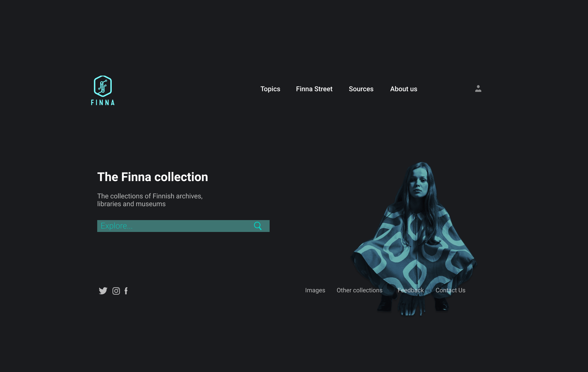Click the woman in patterned poncho image
The width and height of the screenshot is (588, 372).
click(x=414, y=239)
